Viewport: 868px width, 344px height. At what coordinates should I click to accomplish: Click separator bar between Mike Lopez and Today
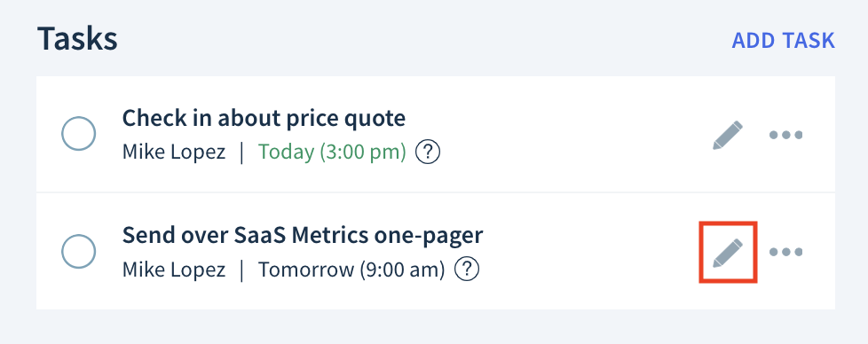(x=242, y=152)
